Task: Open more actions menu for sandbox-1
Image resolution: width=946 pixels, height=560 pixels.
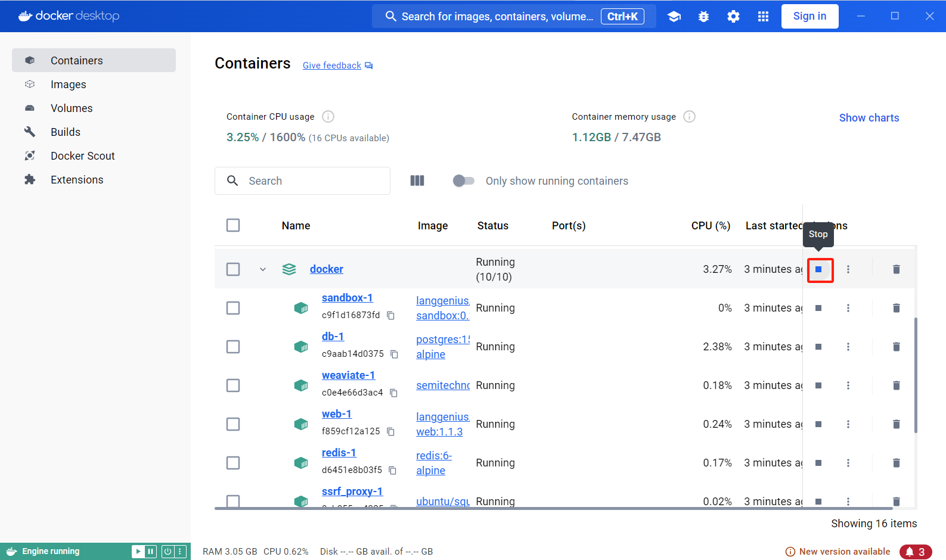Action: point(848,308)
